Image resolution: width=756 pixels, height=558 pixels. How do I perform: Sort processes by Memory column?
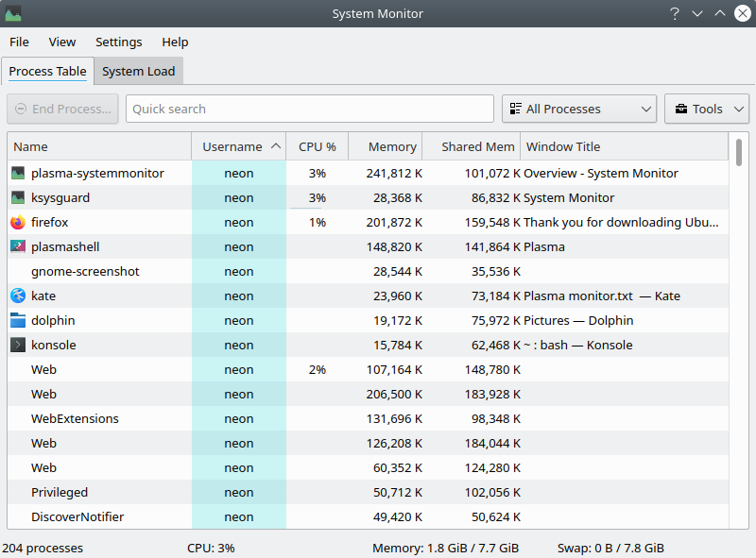[391, 146]
